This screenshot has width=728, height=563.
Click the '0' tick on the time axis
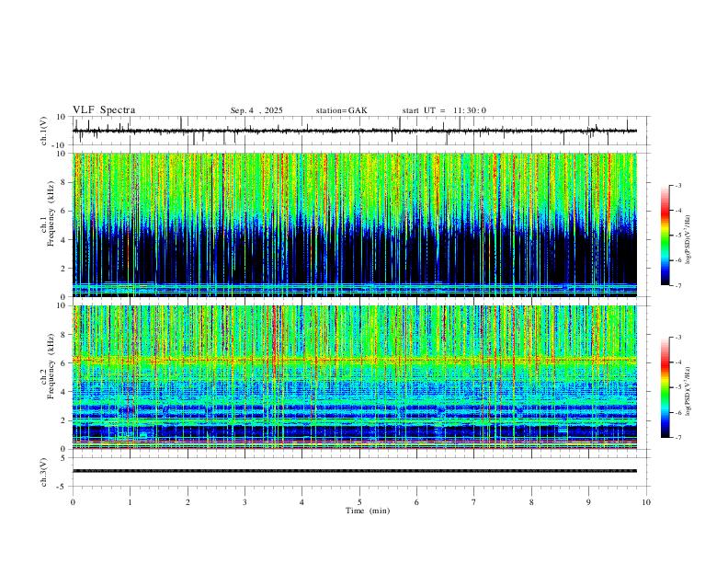point(73,502)
